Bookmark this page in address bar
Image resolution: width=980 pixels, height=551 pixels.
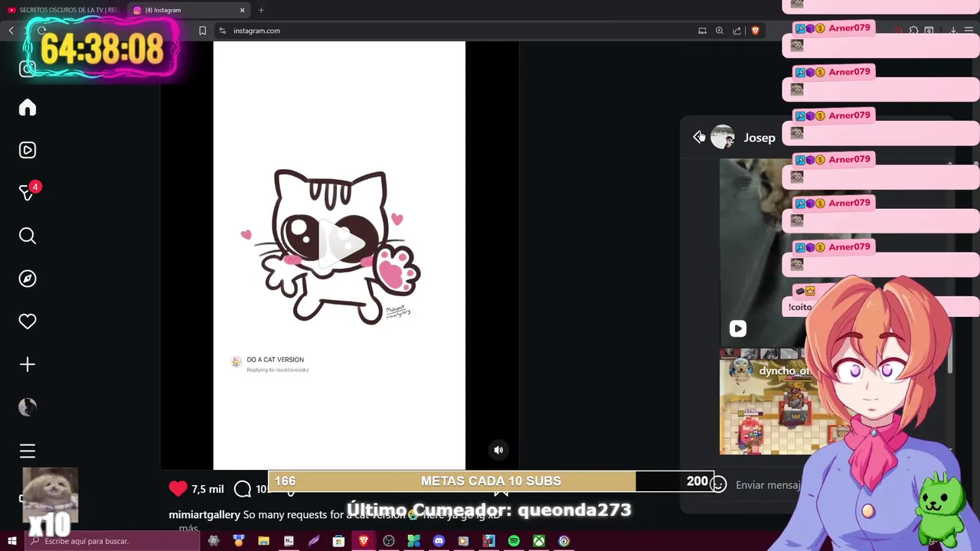click(x=202, y=31)
